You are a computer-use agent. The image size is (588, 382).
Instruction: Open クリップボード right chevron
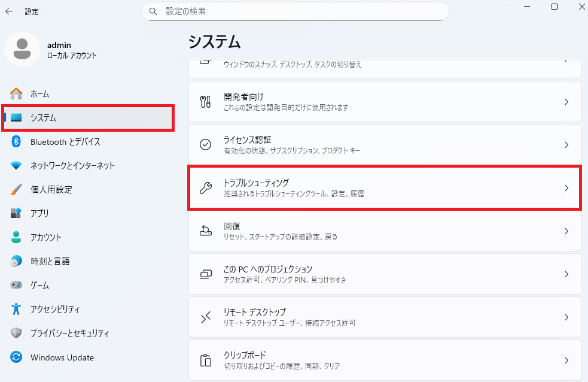[x=566, y=360]
